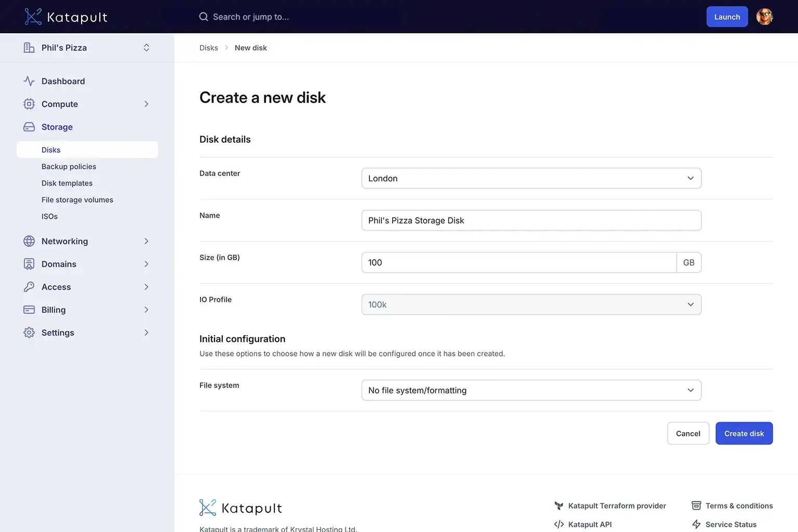
Task: Click the Create disk button
Action: pyautogui.click(x=744, y=433)
